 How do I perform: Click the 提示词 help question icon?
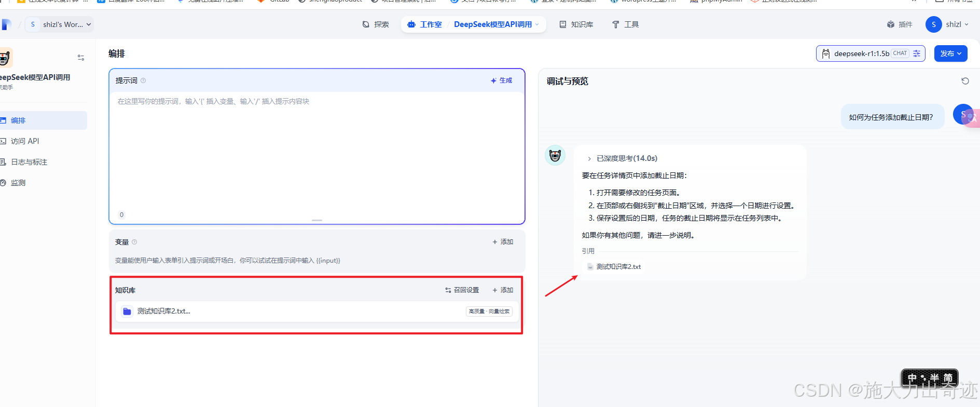[143, 80]
